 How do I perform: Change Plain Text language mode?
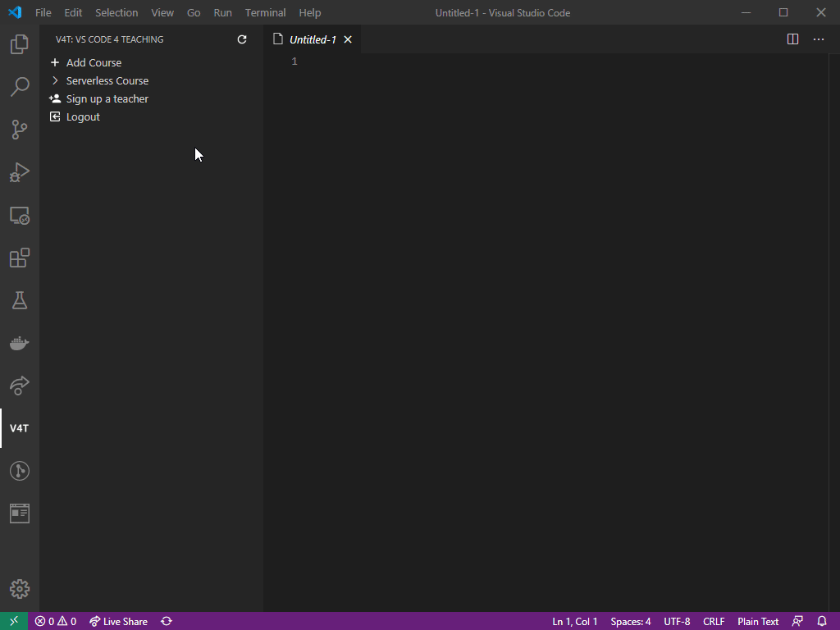pos(758,622)
